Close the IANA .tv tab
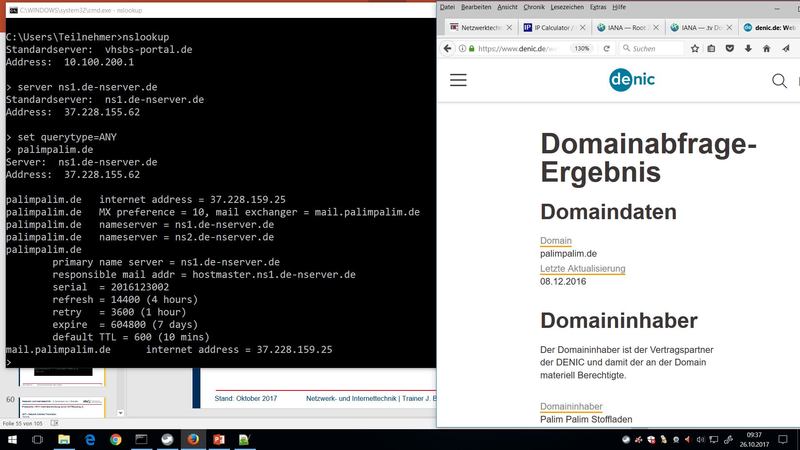Screen dimensions: 800x450 (730, 28)
